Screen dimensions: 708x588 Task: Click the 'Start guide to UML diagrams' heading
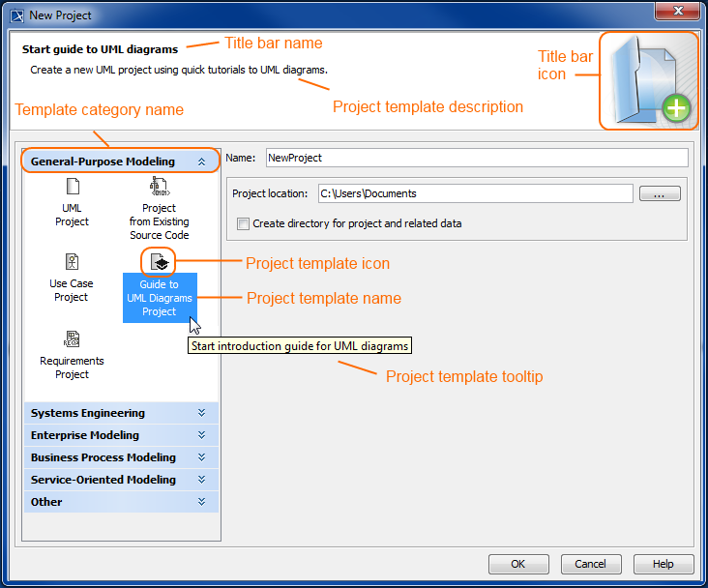[100, 49]
